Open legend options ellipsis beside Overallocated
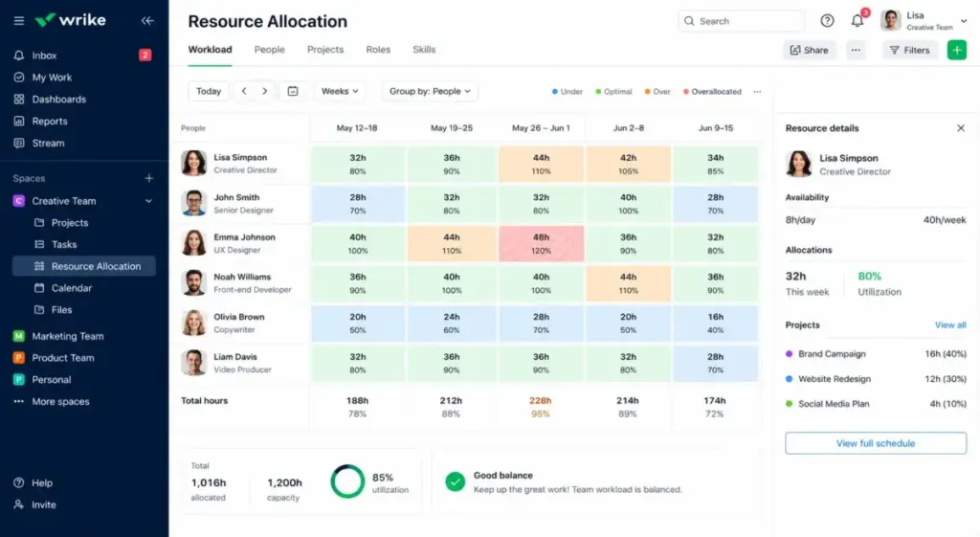The image size is (980, 537). 758,91
